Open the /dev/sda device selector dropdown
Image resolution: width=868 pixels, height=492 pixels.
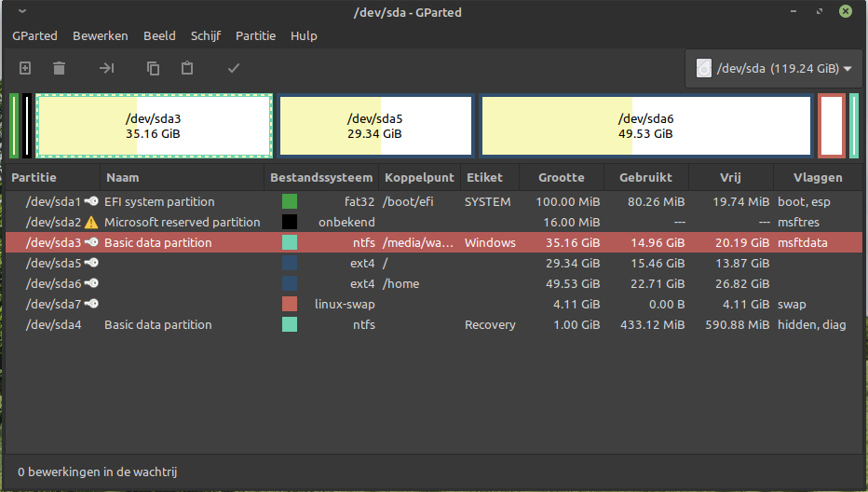tap(773, 68)
